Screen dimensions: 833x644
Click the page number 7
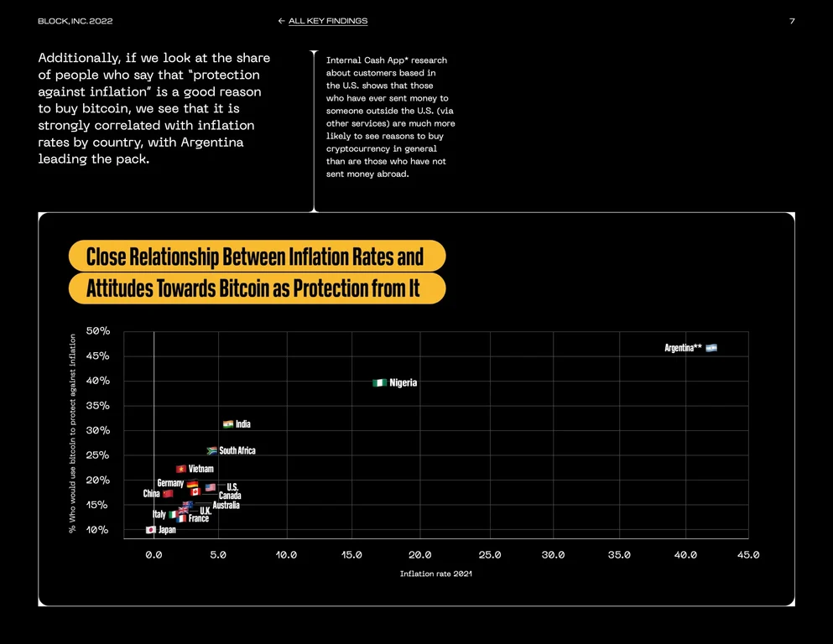pos(792,21)
